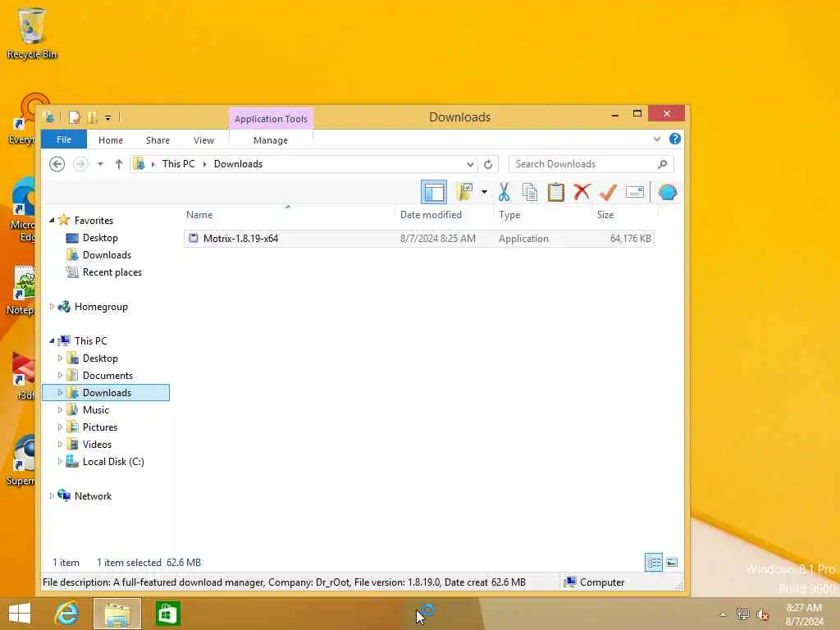Go back with the Back arrow
The height and width of the screenshot is (630, 840).
57,164
